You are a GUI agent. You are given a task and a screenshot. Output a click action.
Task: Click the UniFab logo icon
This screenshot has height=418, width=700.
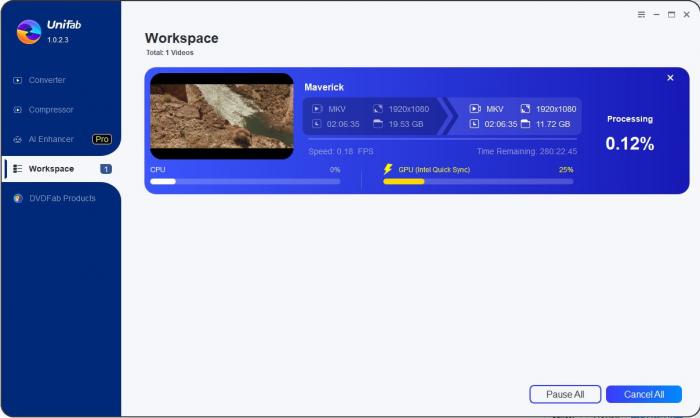28,32
